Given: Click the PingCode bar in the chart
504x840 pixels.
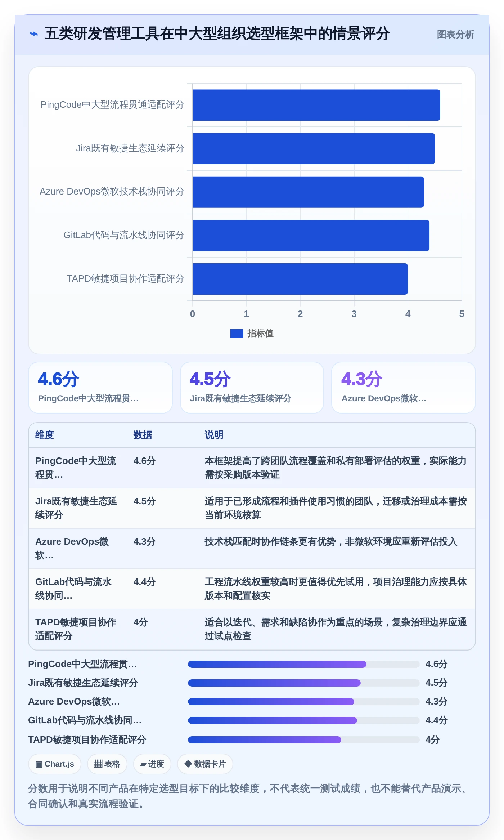Looking at the screenshot, I should coord(316,105).
